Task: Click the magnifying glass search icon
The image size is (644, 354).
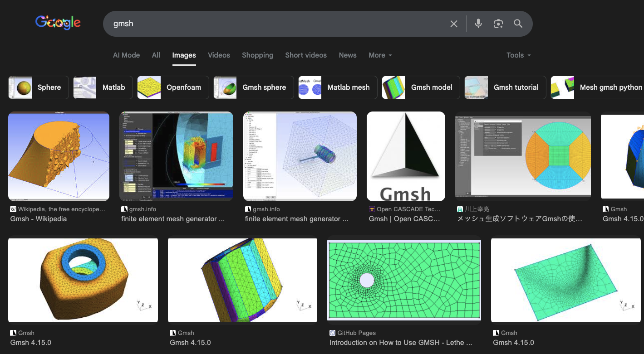Action: coord(518,24)
